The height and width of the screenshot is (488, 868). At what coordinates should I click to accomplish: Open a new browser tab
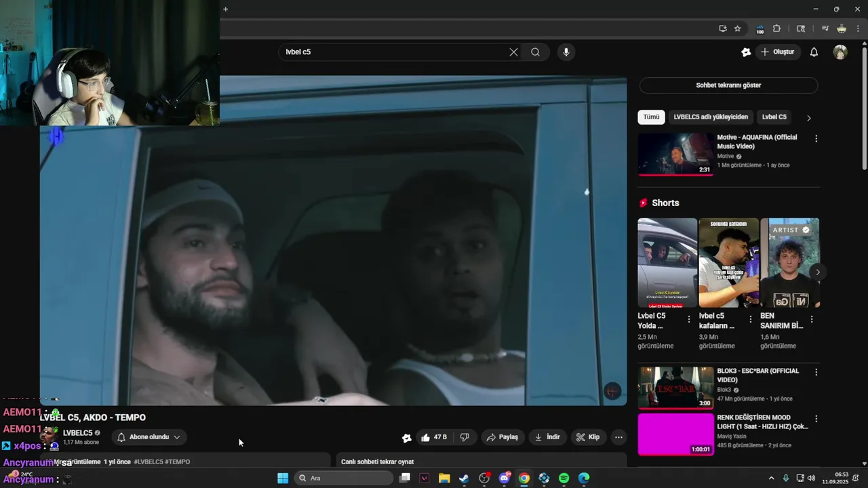[225, 9]
